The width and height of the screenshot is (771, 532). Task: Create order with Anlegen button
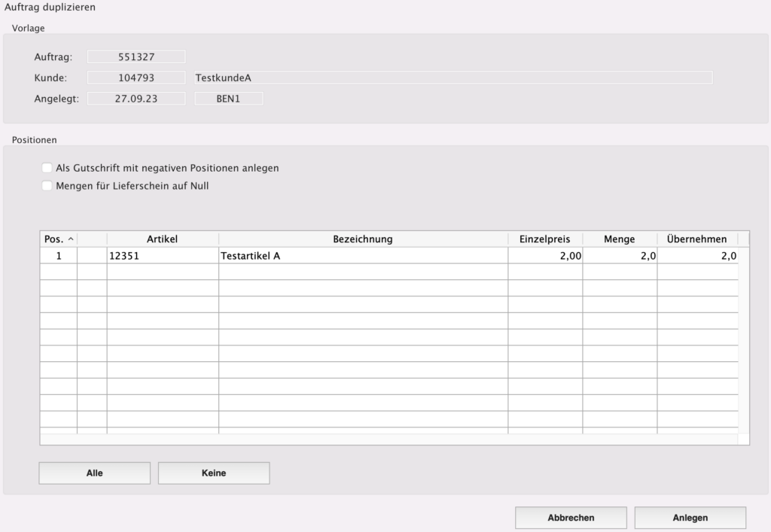click(690, 518)
